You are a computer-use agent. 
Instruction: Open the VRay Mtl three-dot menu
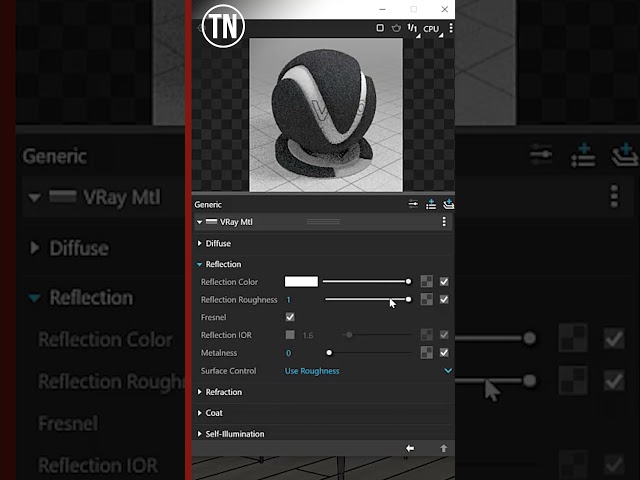(x=444, y=222)
